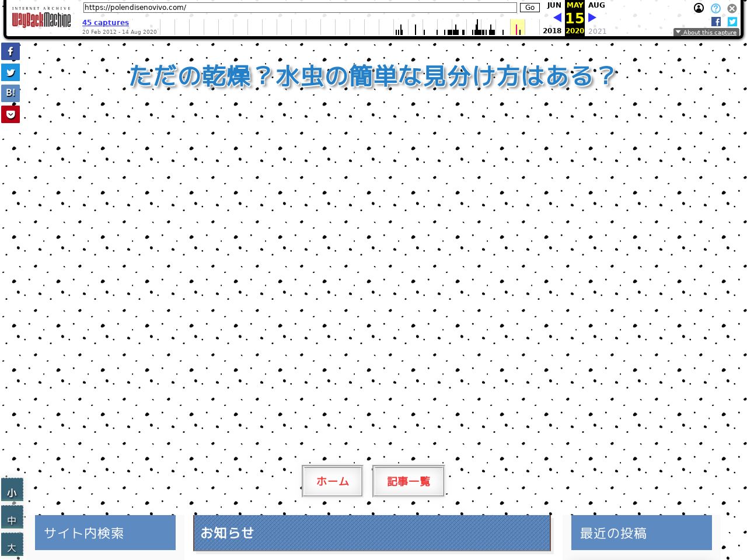Viewport: 747px width, 560px height.
Task: Set font size to medium (中)
Action: click(12, 520)
